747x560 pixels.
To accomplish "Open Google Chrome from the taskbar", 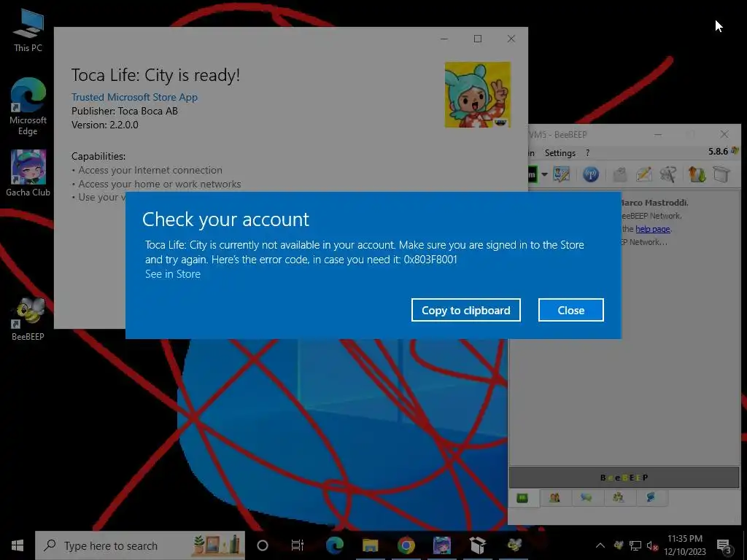I will pyautogui.click(x=406, y=545).
